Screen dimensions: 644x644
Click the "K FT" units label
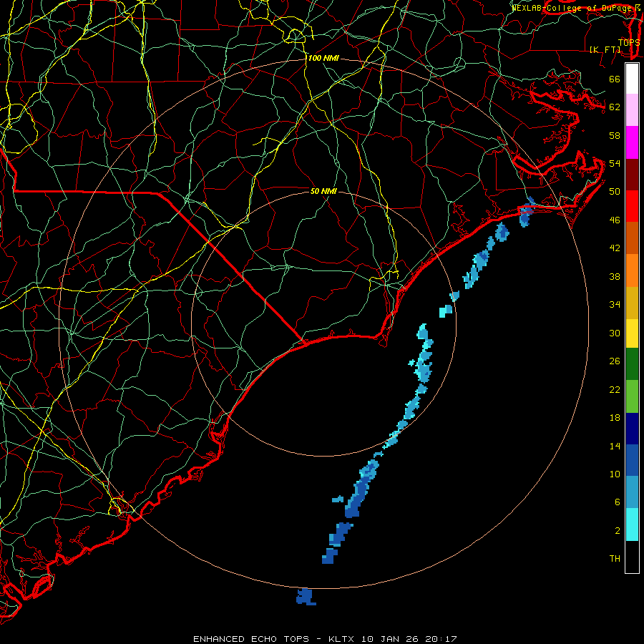605,49
